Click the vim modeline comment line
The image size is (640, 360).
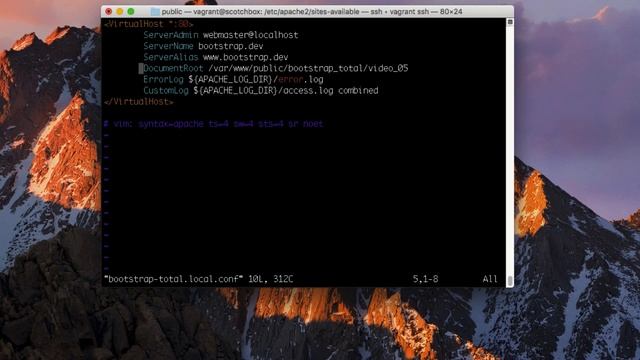click(213, 124)
